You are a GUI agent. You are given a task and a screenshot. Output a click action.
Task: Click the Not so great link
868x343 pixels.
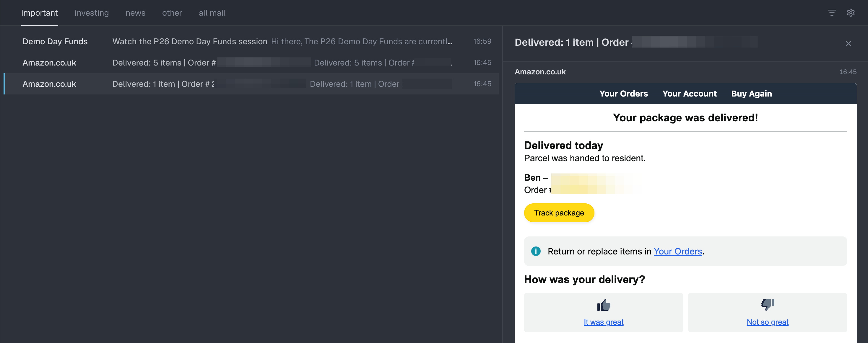(767, 322)
